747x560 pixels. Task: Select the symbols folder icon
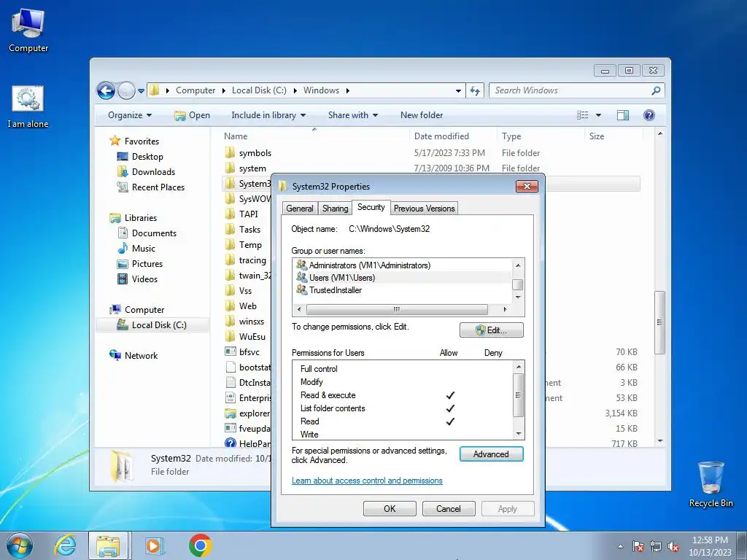230,152
